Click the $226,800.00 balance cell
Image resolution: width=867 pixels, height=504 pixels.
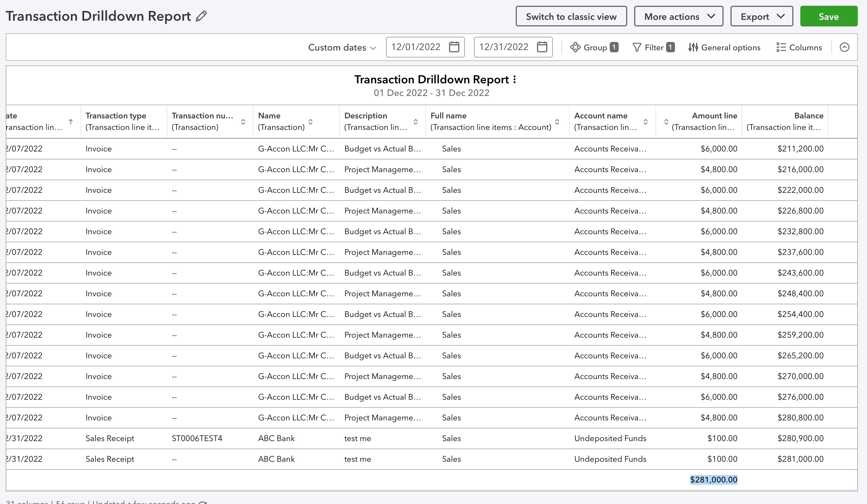click(x=801, y=211)
